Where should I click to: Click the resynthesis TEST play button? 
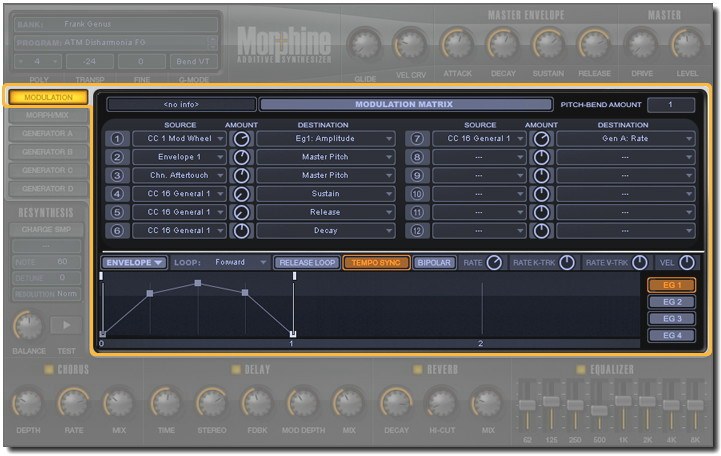[x=66, y=325]
